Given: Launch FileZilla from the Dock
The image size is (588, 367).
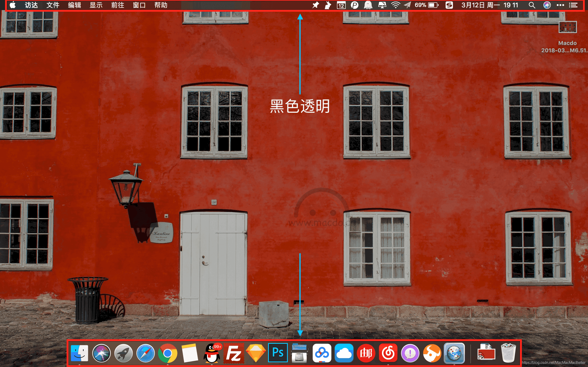Looking at the screenshot, I should (234, 353).
